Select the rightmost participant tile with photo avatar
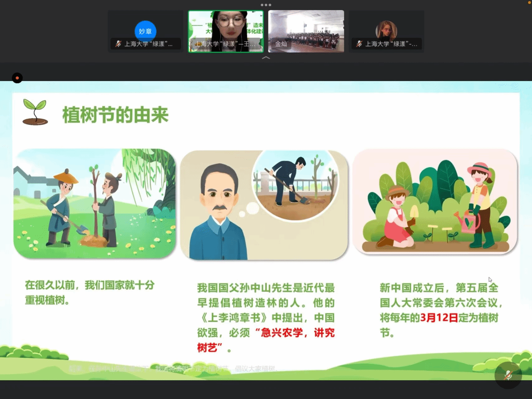Screen dimensions: 532x399 [x=387, y=31]
